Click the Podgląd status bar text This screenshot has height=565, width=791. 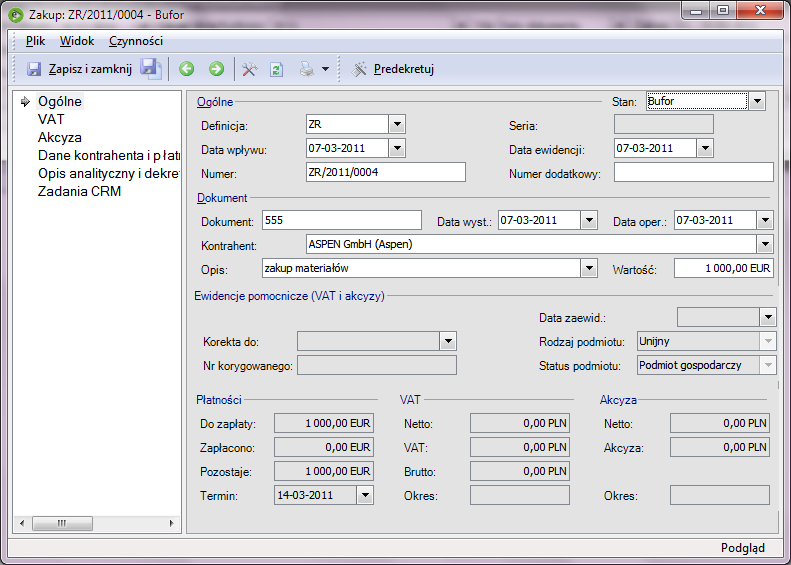(x=743, y=548)
